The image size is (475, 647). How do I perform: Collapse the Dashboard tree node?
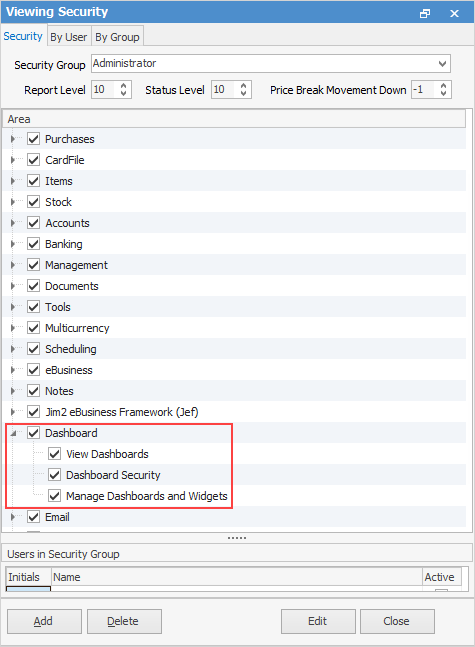pos(13,433)
